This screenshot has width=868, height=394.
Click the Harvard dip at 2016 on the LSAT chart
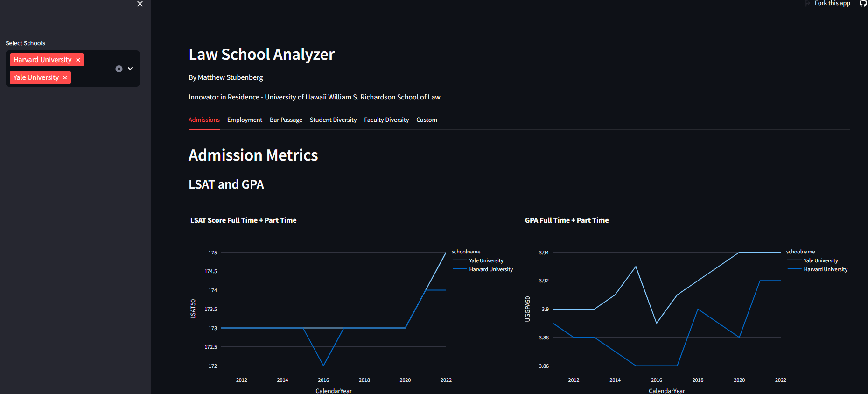tap(323, 365)
